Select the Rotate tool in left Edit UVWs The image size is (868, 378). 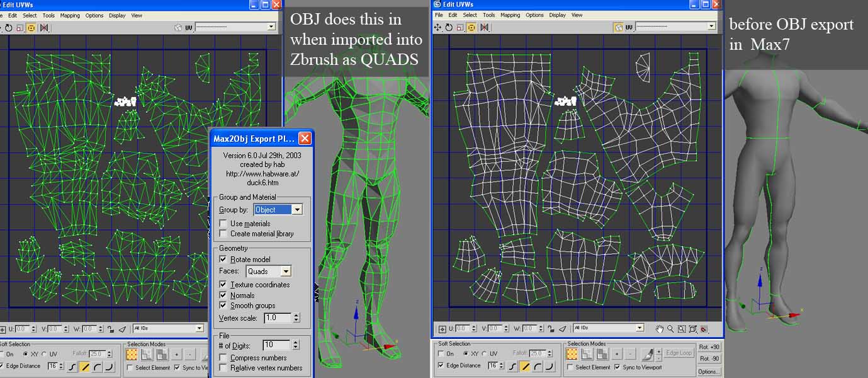click(x=9, y=27)
